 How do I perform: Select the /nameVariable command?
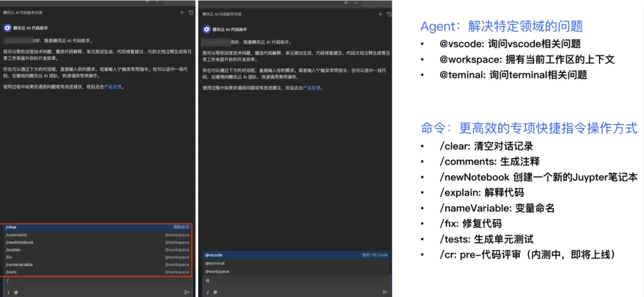point(97,265)
